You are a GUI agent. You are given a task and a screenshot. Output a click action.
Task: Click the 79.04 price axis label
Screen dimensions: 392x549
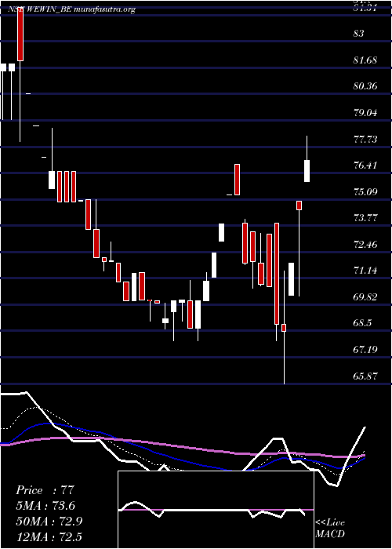pyautogui.click(x=365, y=113)
